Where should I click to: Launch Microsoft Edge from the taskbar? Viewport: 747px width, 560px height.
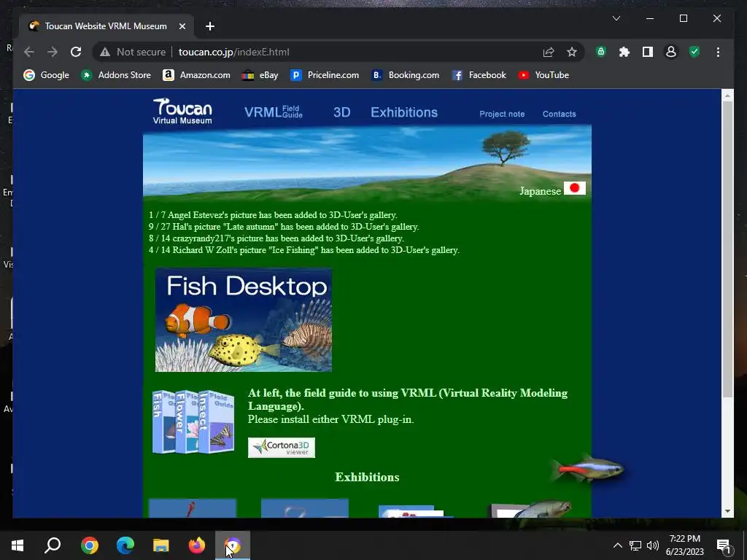pos(125,545)
